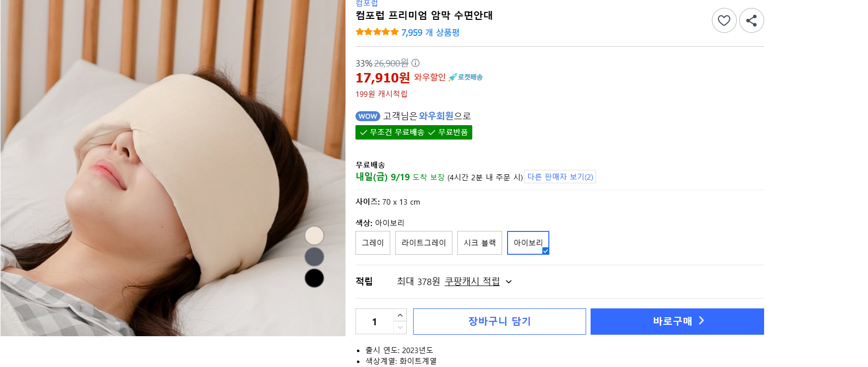Viewport: 868px width, 367px height.
Task: Pick the black color swatch on image
Action: tap(314, 278)
